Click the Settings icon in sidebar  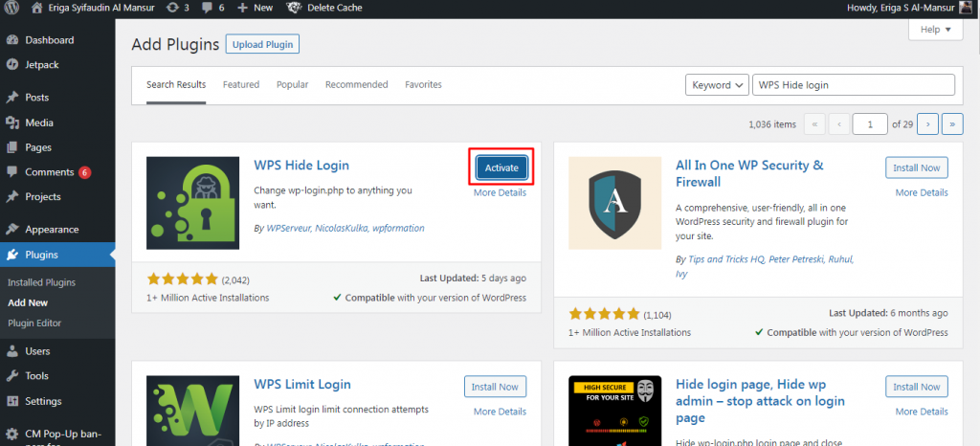pos(11,401)
